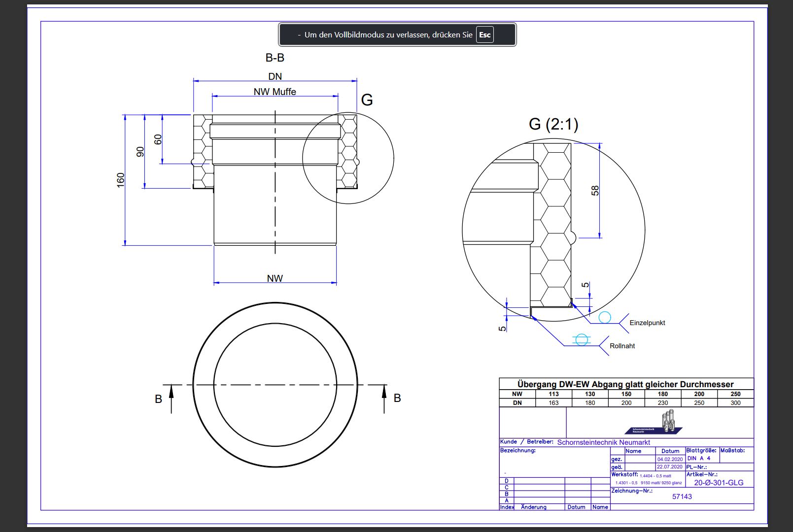
Task: Click the NW 113 table cell
Action: tap(553, 394)
